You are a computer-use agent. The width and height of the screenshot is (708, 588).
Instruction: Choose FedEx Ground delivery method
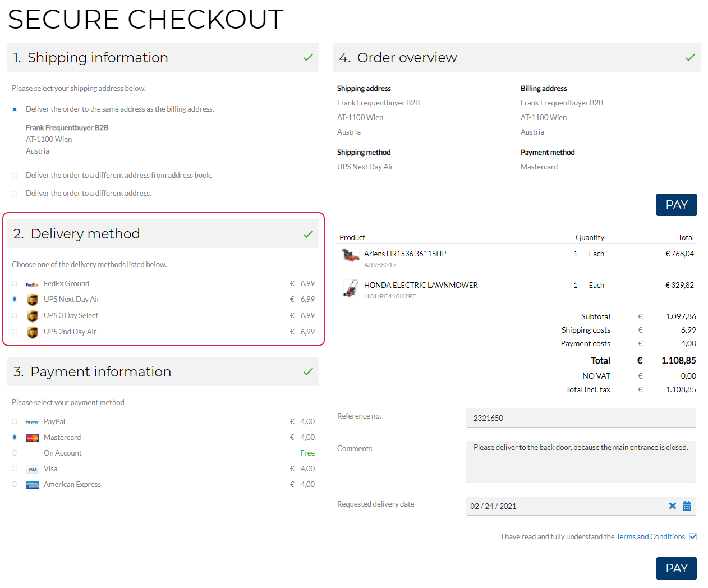[15, 283]
